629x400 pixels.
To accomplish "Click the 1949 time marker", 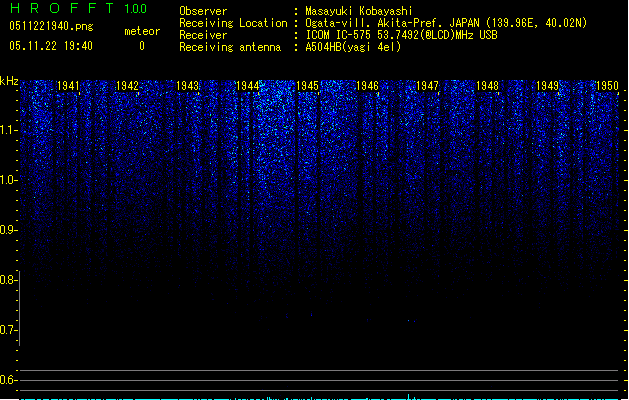I will (547, 86).
